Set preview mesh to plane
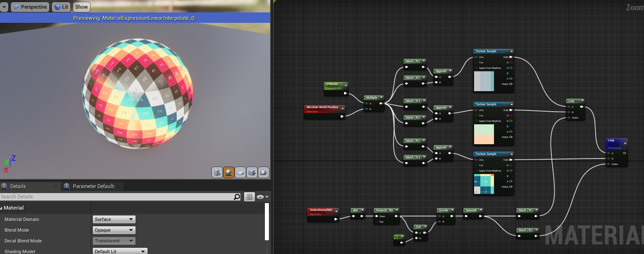Screen dimensions: 644x254 tap(240, 172)
